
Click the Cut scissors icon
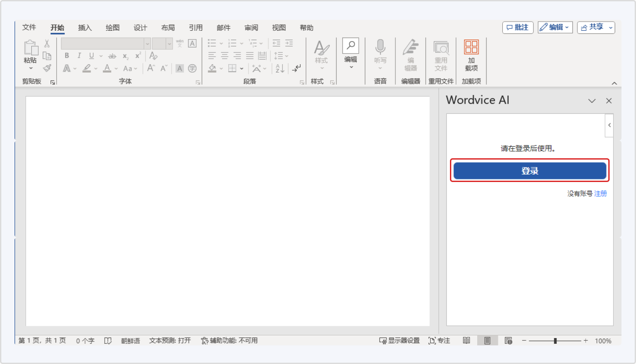(47, 44)
